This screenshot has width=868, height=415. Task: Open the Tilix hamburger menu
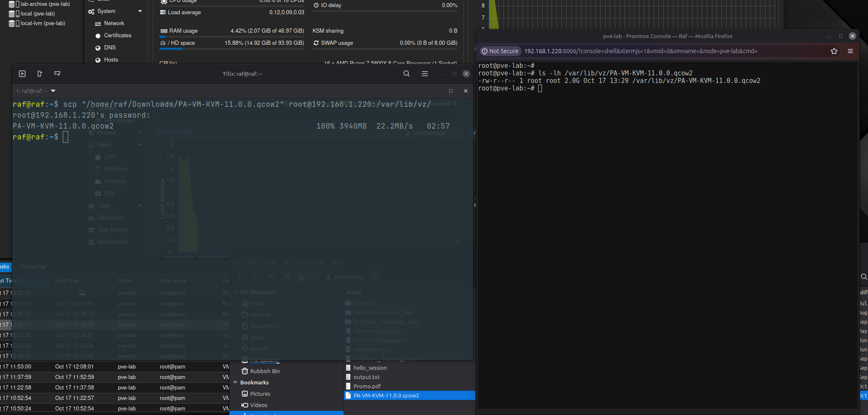pyautogui.click(x=425, y=74)
